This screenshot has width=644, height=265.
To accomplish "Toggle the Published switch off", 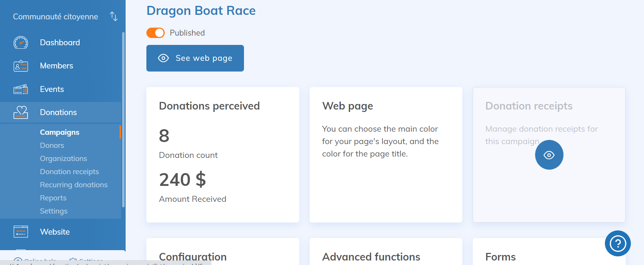I will coord(155,33).
